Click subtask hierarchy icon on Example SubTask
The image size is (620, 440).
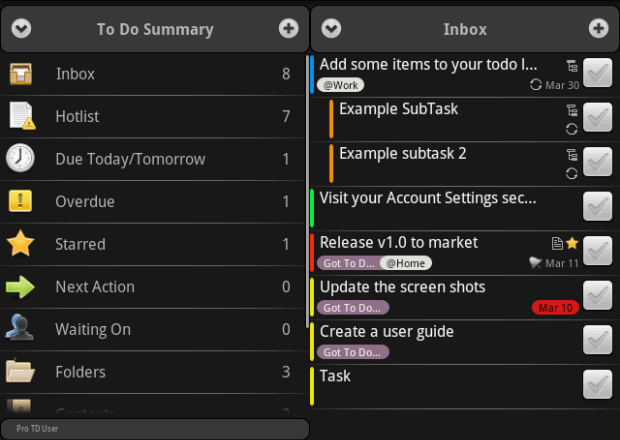coord(572,110)
